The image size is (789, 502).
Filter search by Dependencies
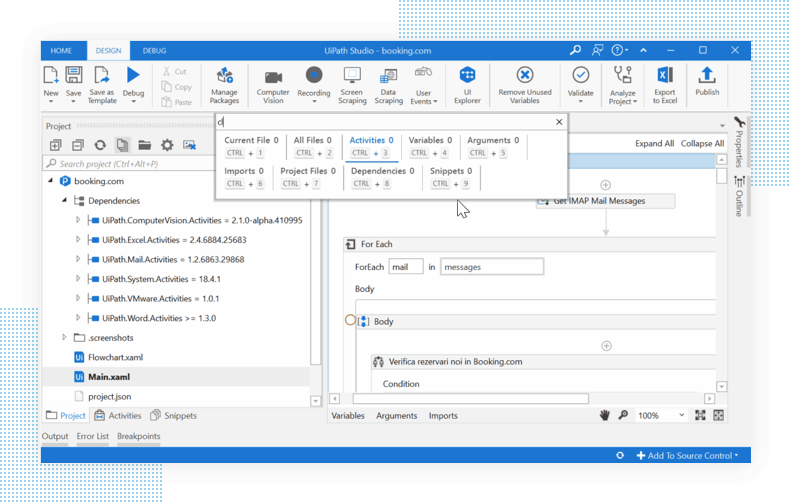(x=382, y=177)
